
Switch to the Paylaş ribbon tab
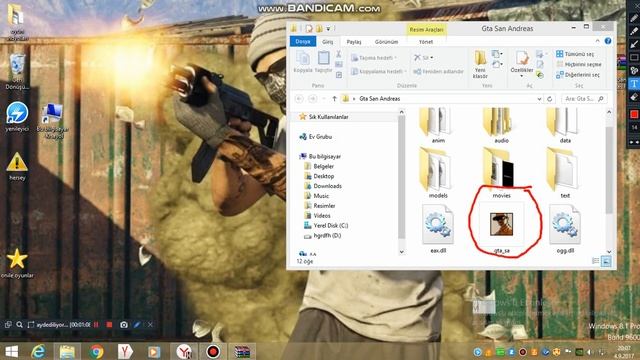[x=354, y=42]
